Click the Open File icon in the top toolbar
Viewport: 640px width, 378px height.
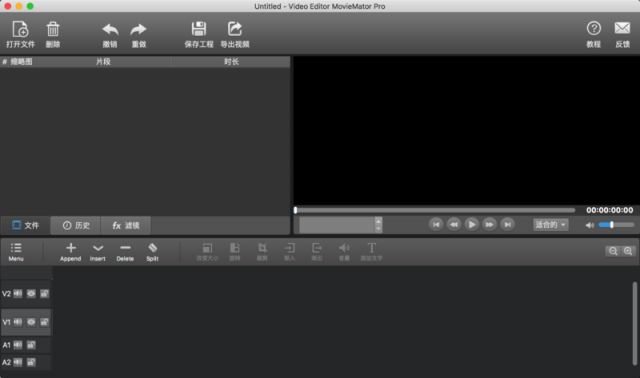[x=20, y=29]
